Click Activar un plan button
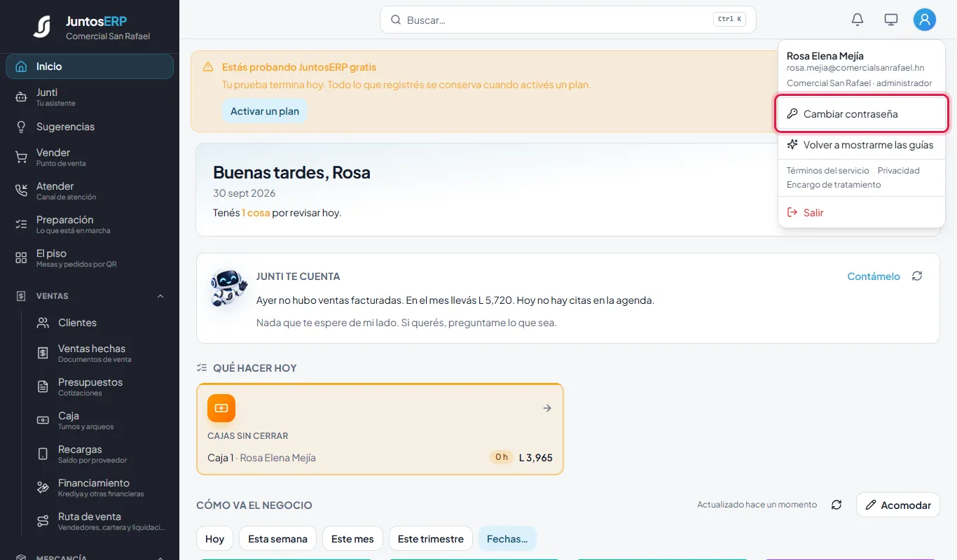 (x=265, y=111)
